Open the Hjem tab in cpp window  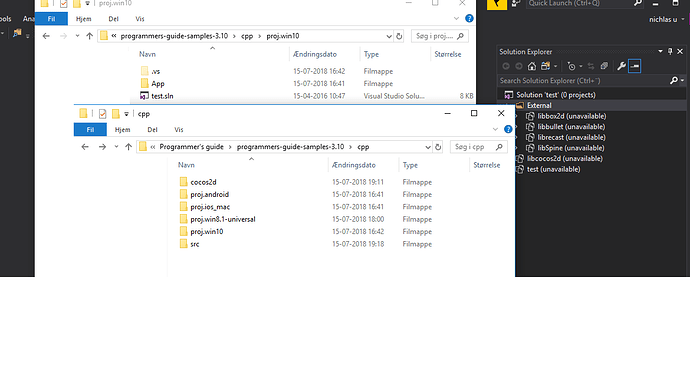point(122,129)
